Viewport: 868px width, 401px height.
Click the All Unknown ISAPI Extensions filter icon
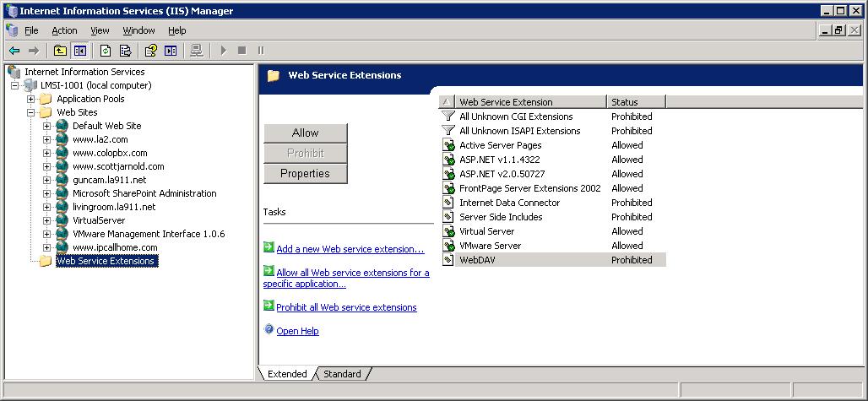pos(448,131)
